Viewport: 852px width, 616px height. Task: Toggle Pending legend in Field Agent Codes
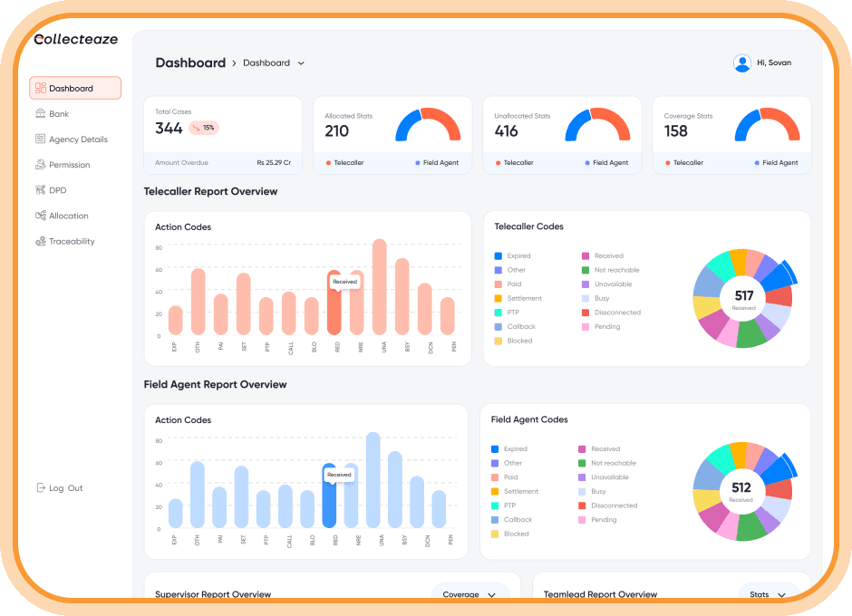597,519
